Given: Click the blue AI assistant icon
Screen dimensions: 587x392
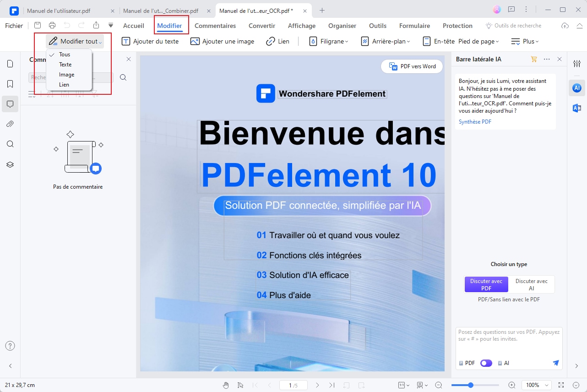Looking at the screenshot, I should (x=577, y=87).
